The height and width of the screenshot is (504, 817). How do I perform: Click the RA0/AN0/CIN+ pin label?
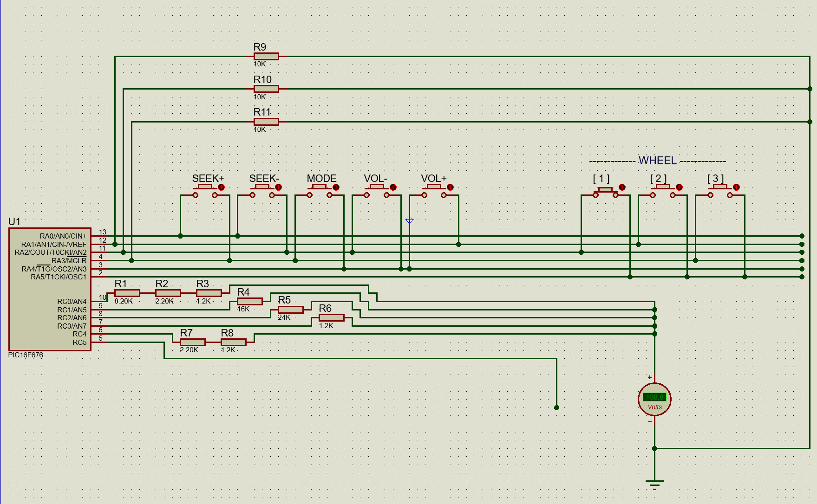[x=63, y=236]
